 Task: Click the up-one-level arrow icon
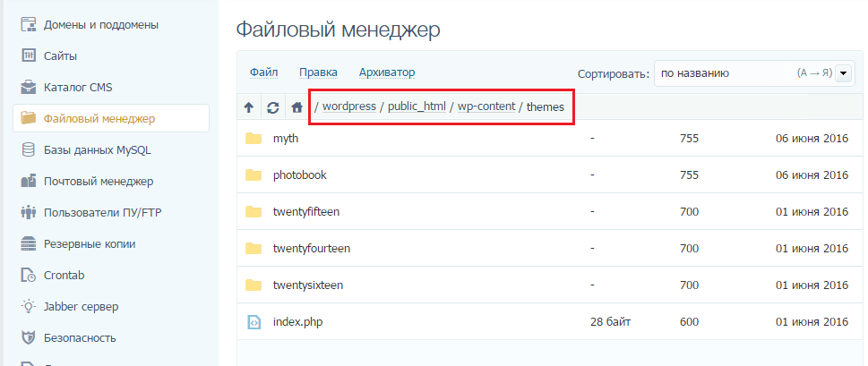249,107
